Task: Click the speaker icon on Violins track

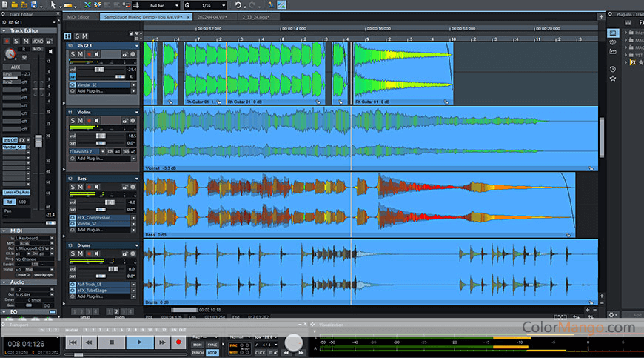Action: point(97,120)
